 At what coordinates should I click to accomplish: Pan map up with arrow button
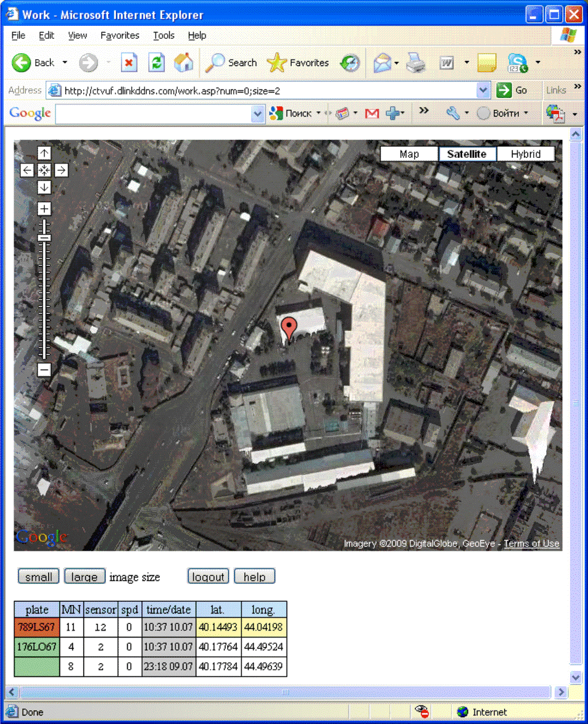44,153
